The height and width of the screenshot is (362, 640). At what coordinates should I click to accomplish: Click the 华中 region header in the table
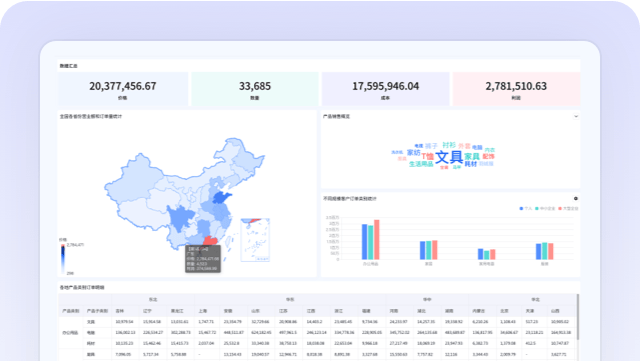427,300
